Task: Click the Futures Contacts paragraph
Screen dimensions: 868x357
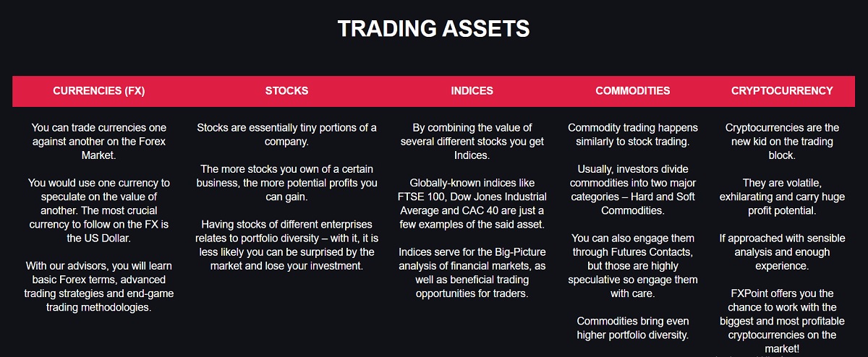Action: coord(633,266)
